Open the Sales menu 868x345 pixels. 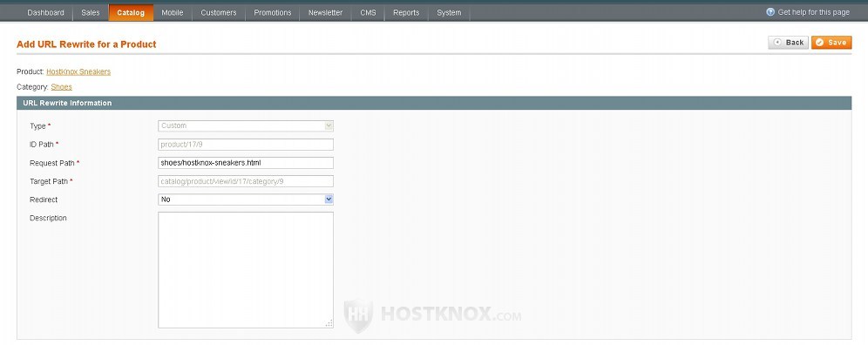pos(91,13)
